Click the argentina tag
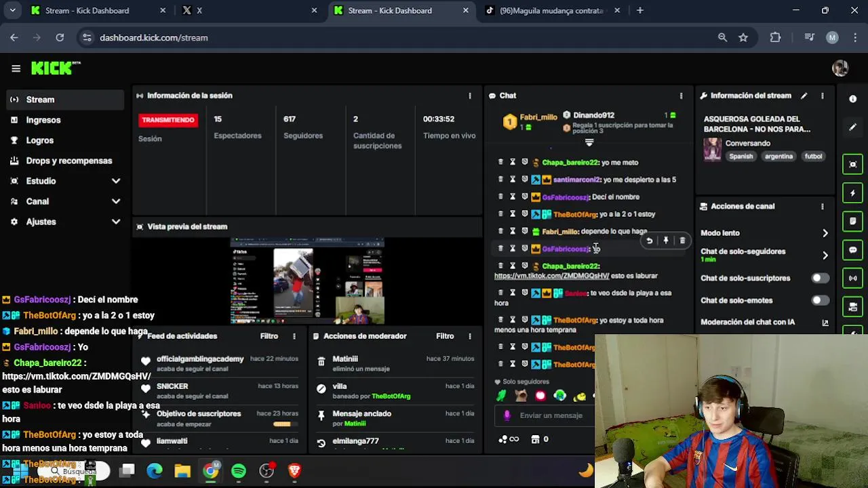Image resolution: width=868 pixels, height=488 pixels. click(778, 157)
